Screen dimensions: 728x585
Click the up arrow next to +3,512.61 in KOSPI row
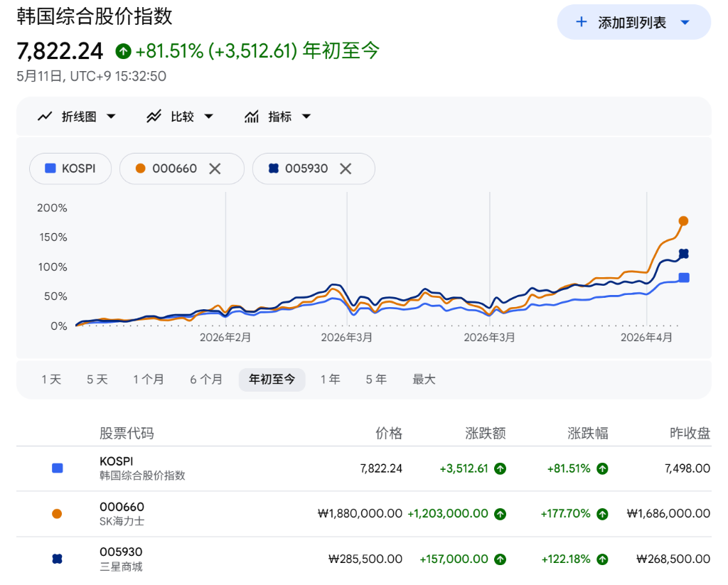(x=500, y=468)
